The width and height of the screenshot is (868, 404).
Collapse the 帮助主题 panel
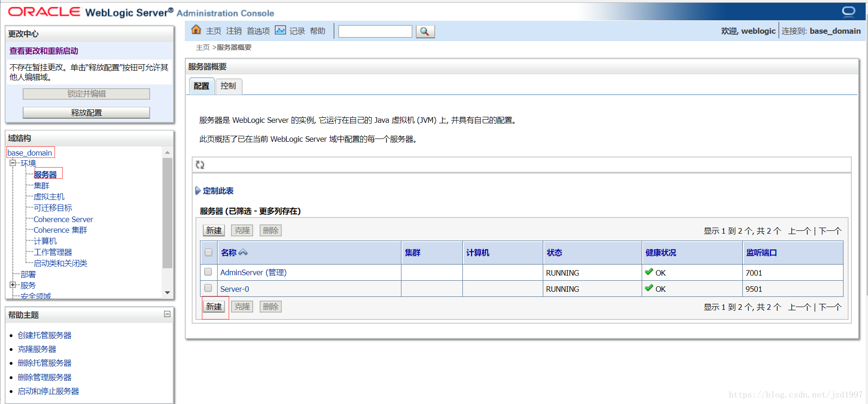(x=167, y=314)
